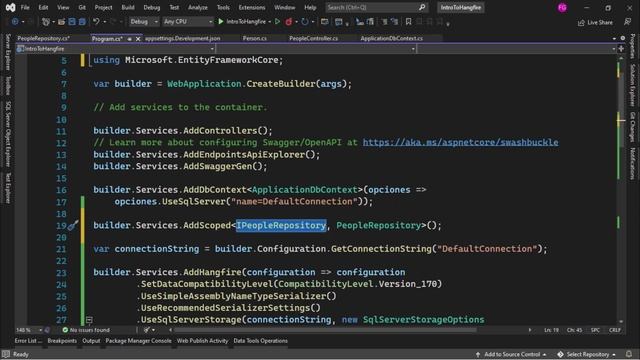Screen dimensions: 640x360
Task: Switch to the ApplicationDbContext.cs tab
Action: [x=392, y=38]
